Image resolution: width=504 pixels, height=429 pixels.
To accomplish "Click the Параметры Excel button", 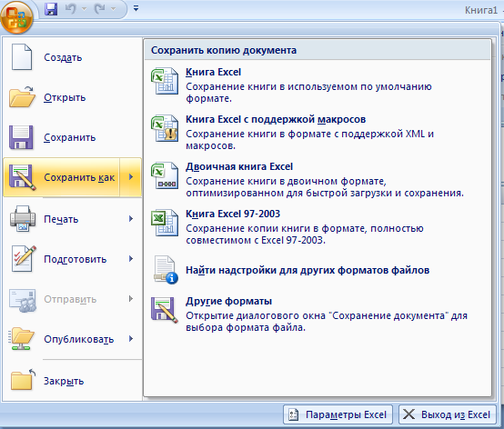I will [x=338, y=414].
